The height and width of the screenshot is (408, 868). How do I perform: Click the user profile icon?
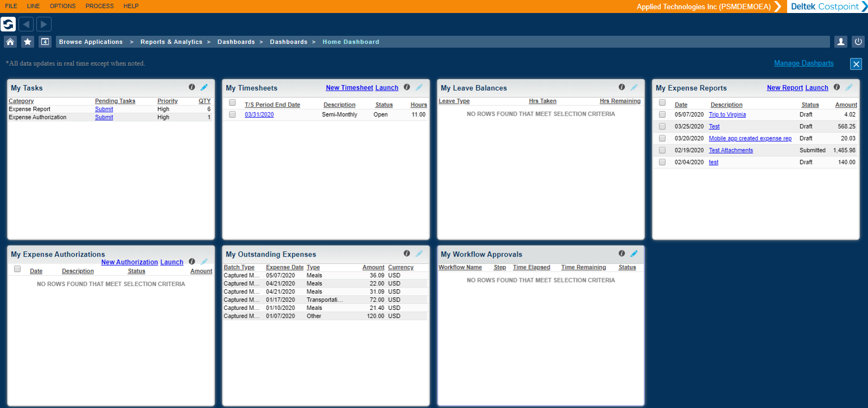(840, 42)
